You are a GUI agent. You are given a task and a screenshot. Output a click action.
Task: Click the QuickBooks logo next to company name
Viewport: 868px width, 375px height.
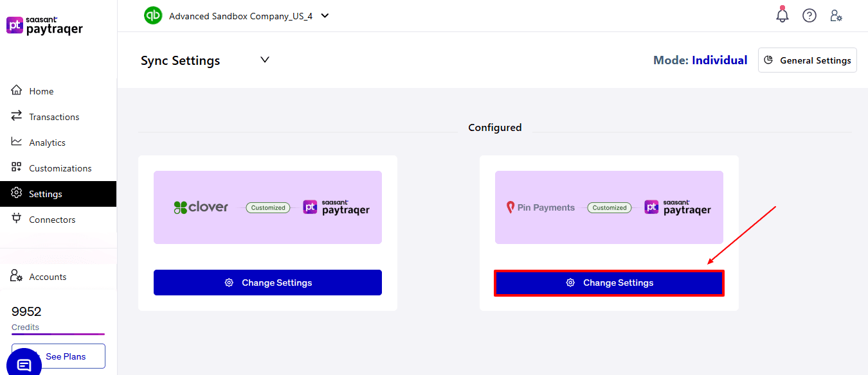(x=153, y=15)
